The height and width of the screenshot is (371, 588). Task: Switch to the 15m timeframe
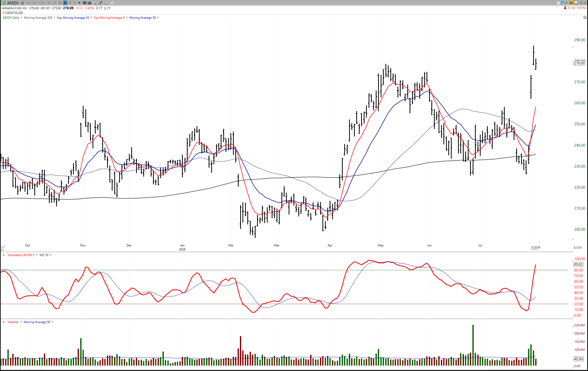[x=42, y=3]
